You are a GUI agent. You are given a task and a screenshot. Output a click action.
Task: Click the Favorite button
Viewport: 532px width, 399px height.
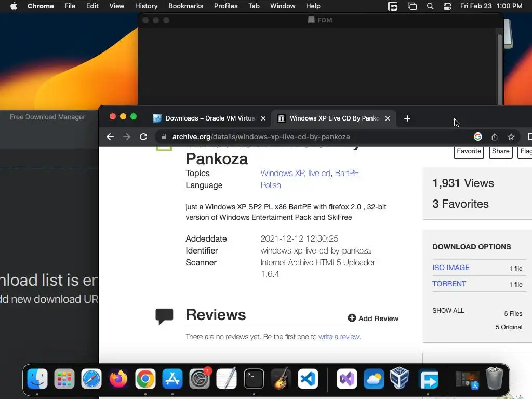point(469,151)
